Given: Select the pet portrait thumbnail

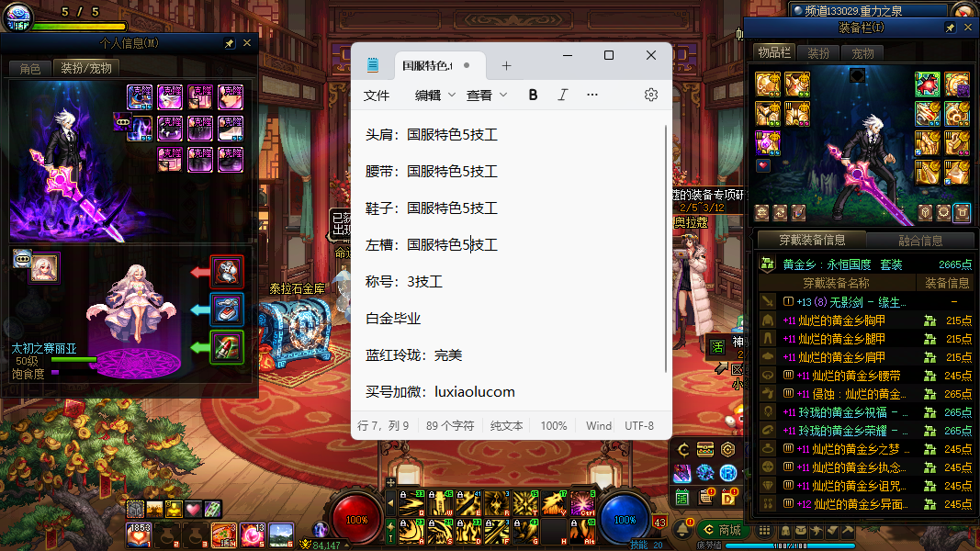Looking at the screenshot, I should tap(44, 267).
